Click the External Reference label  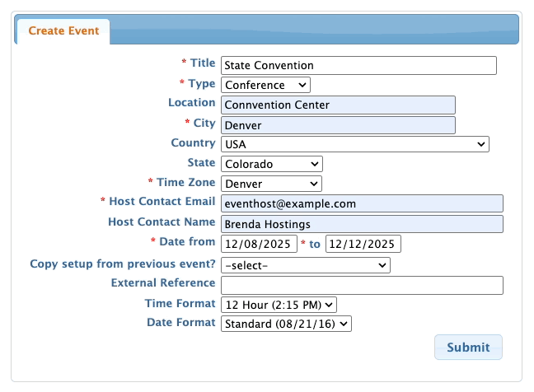(x=163, y=283)
